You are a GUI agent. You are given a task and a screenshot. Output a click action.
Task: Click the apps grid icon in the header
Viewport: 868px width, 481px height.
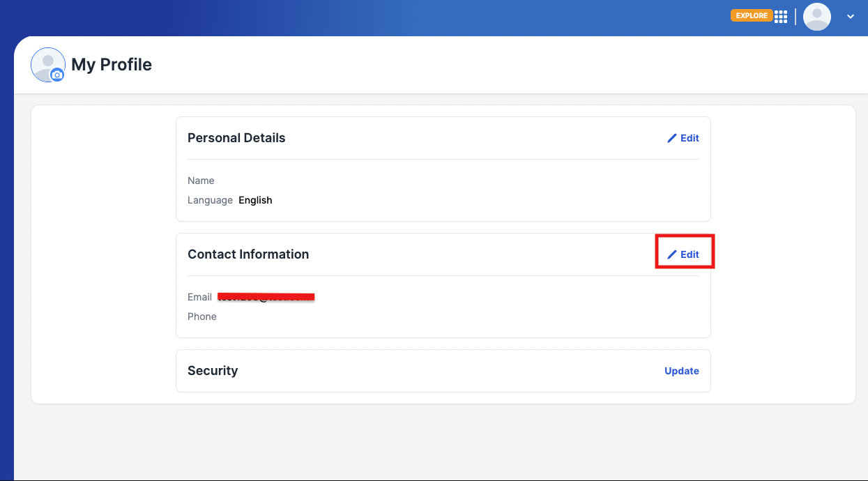tap(781, 15)
